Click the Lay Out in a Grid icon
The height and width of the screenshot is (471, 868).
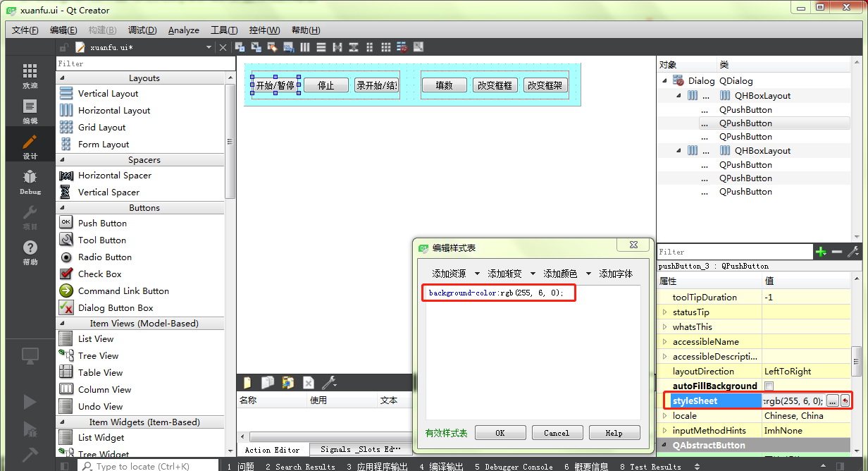point(385,47)
